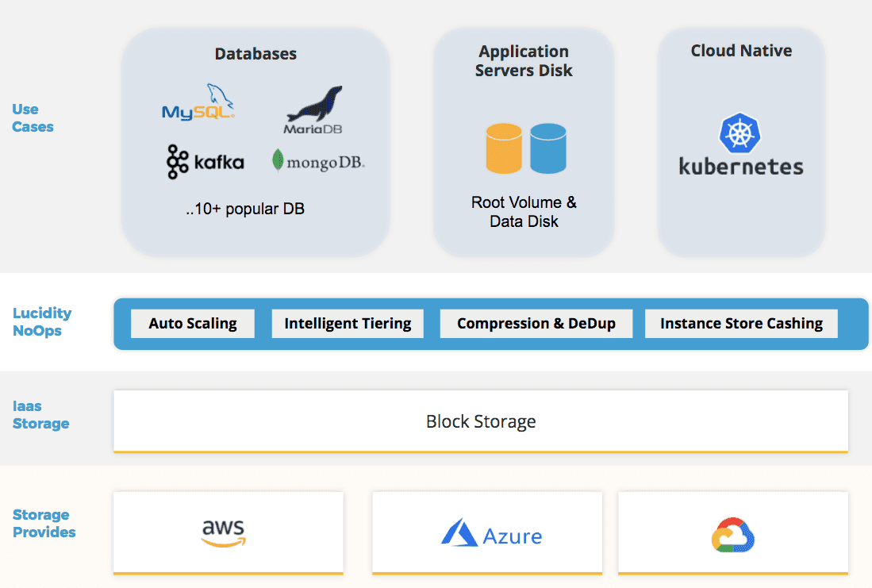Click the MySQL dolphin logo

[198, 102]
